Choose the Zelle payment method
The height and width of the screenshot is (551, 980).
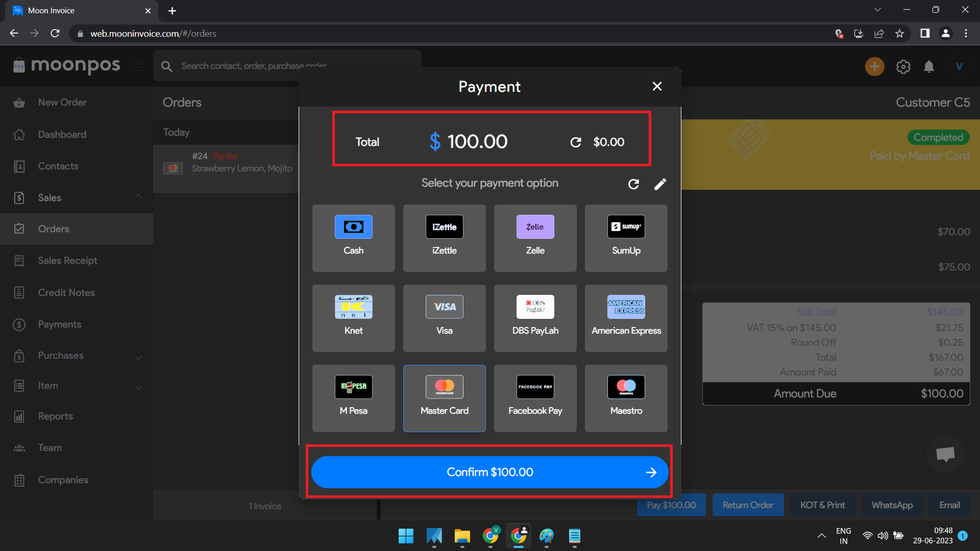point(535,238)
